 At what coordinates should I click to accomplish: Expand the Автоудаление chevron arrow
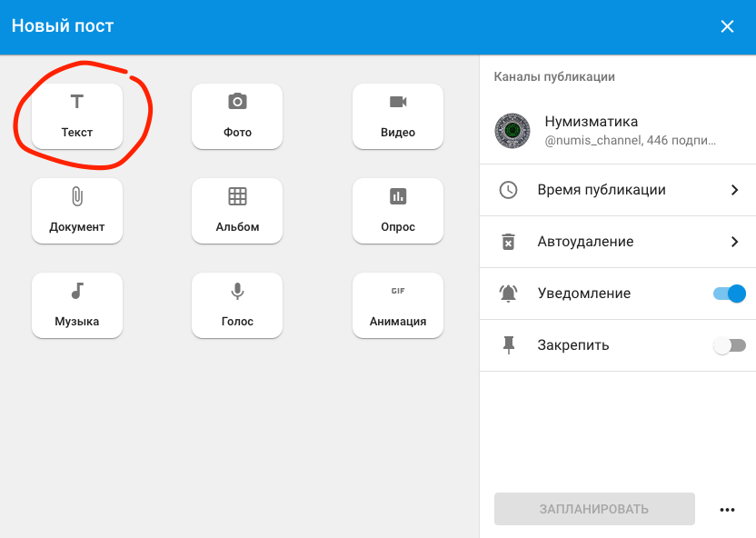(734, 242)
